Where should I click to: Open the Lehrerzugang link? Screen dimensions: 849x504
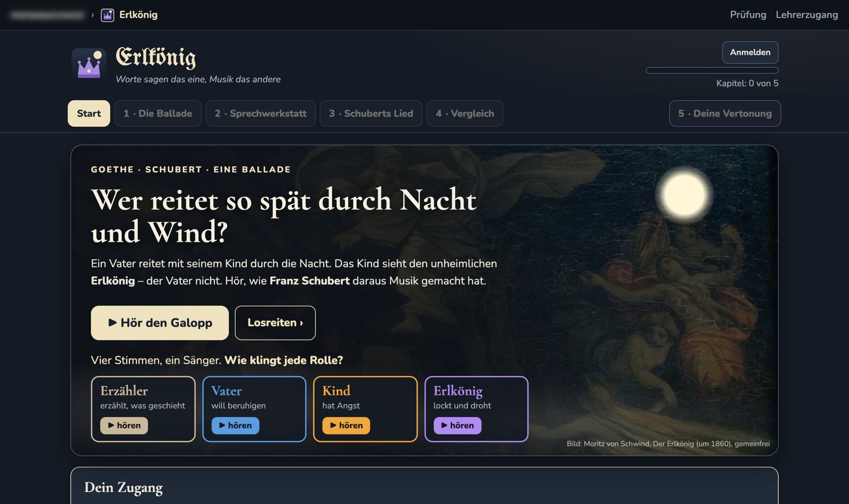tap(807, 15)
